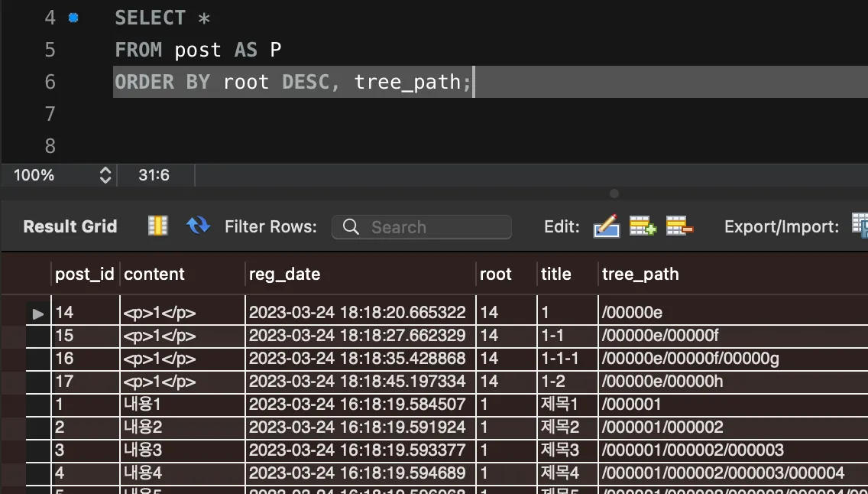The height and width of the screenshot is (494, 868).
Task: Click the export recordset icon beside Export/Import
Action: pyautogui.click(x=860, y=225)
